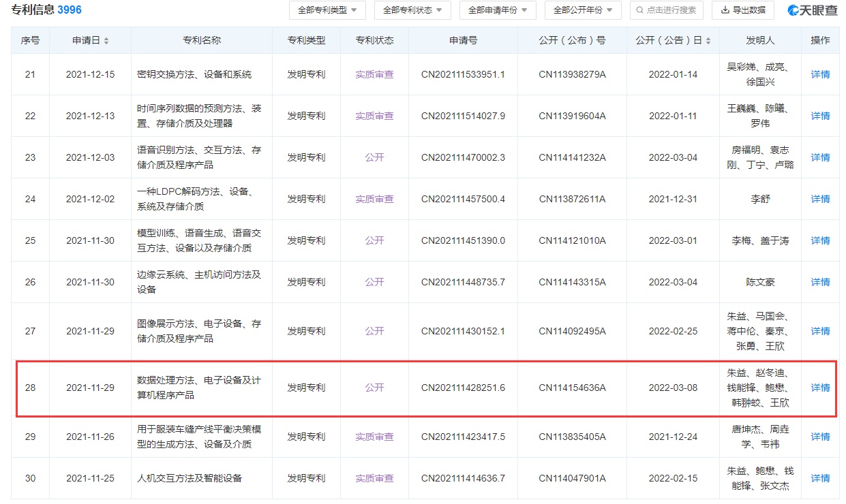
Task: Sort by 公开(公告)日 column arrows
Action: pyautogui.click(x=710, y=41)
